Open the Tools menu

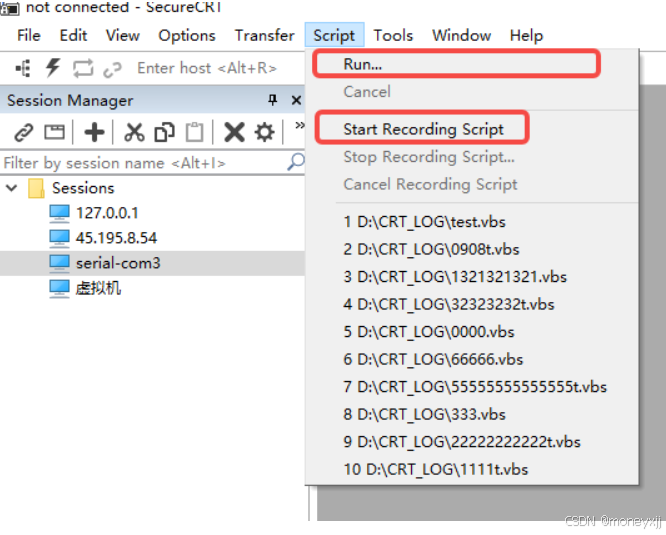pyautogui.click(x=393, y=35)
